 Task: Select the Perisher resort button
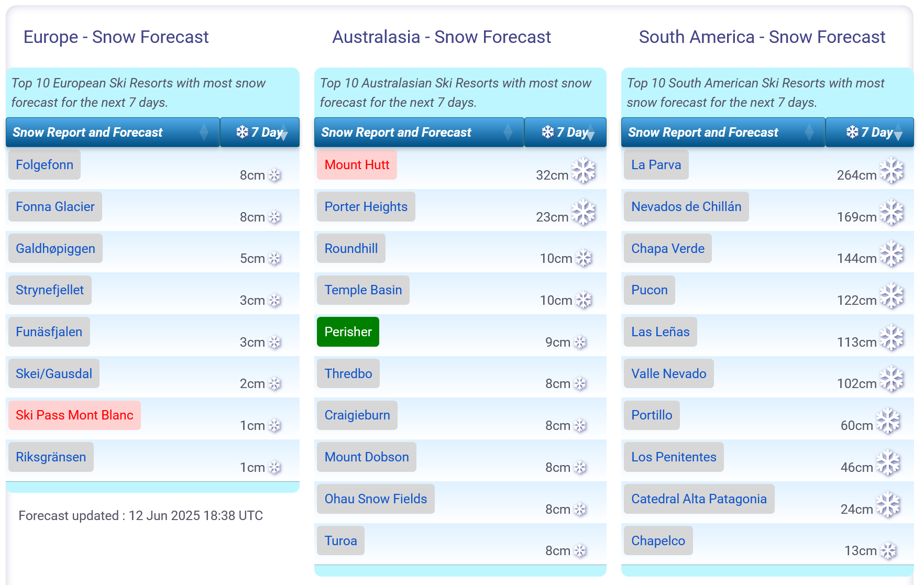coord(348,332)
